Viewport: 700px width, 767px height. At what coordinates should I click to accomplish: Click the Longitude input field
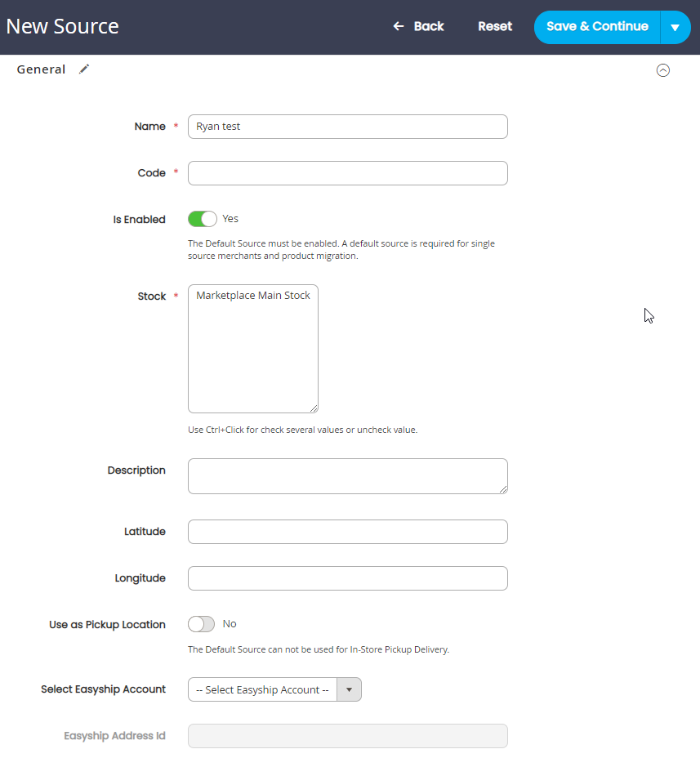348,578
